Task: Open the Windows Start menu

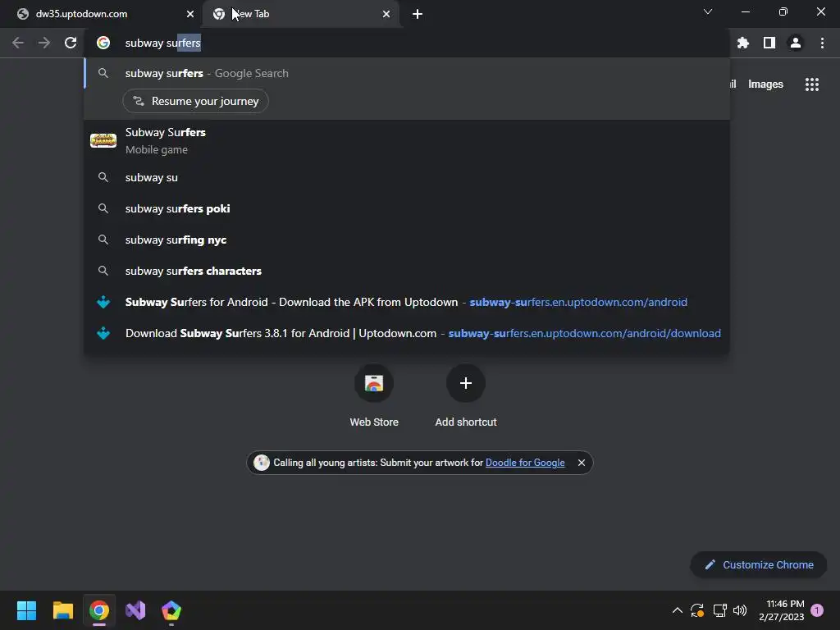Action: [26, 610]
